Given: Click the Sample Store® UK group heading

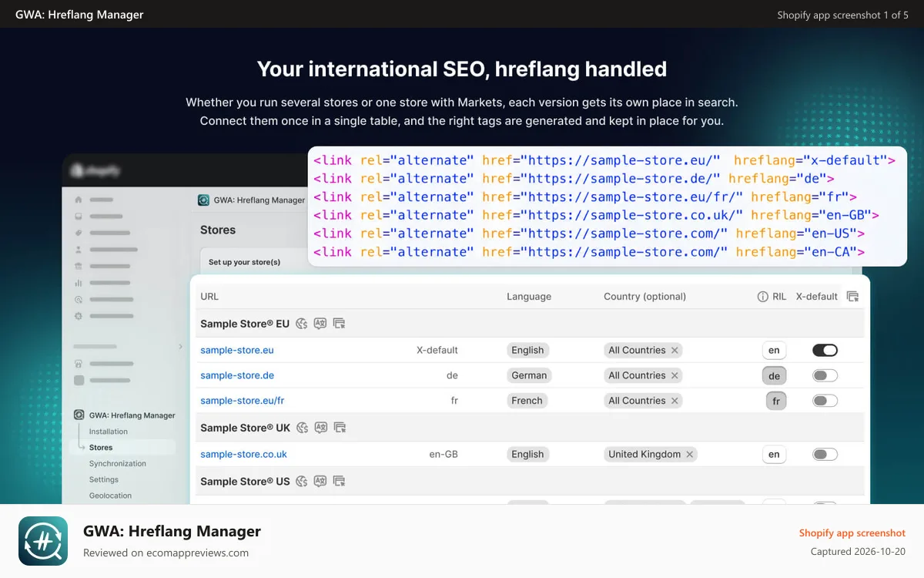Looking at the screenshot, I should 245,428.
